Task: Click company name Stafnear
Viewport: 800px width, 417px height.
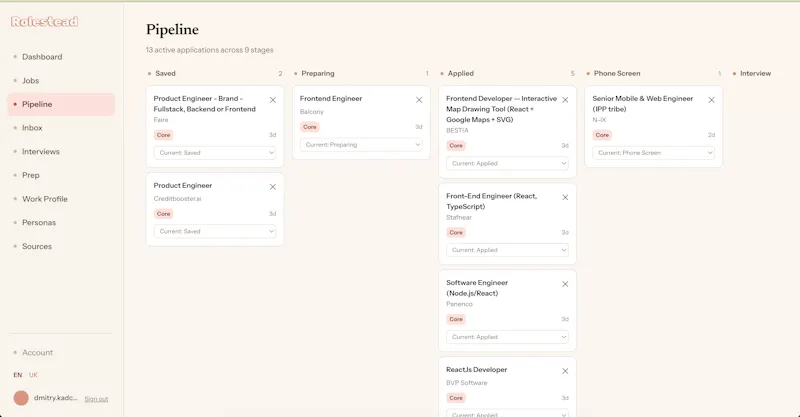Action: click(x=459, y=217)
